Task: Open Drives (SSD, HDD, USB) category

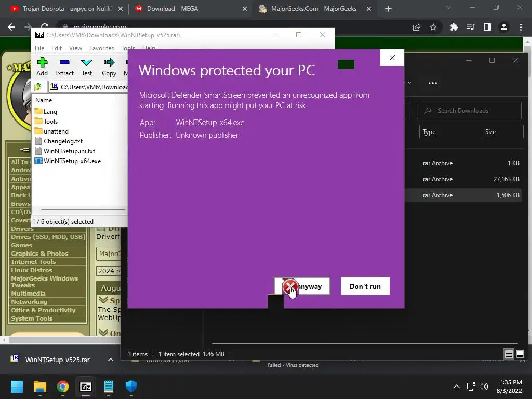Action: [48, 237]
